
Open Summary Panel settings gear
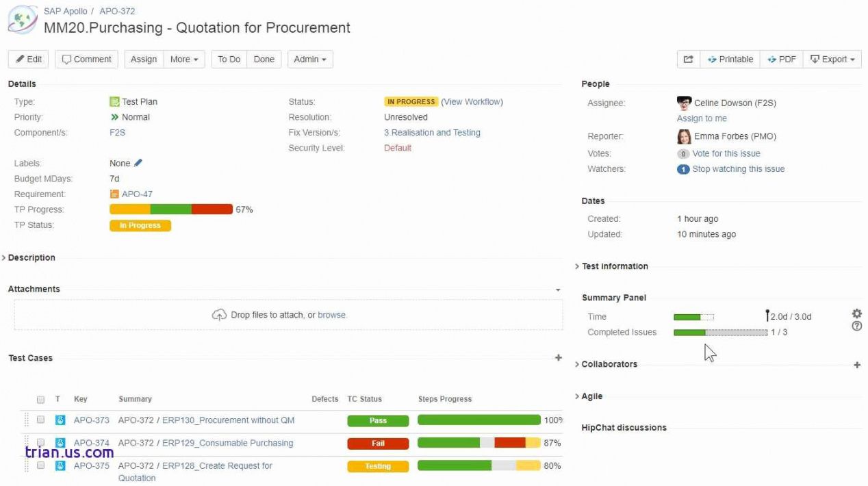click(856, 314)
